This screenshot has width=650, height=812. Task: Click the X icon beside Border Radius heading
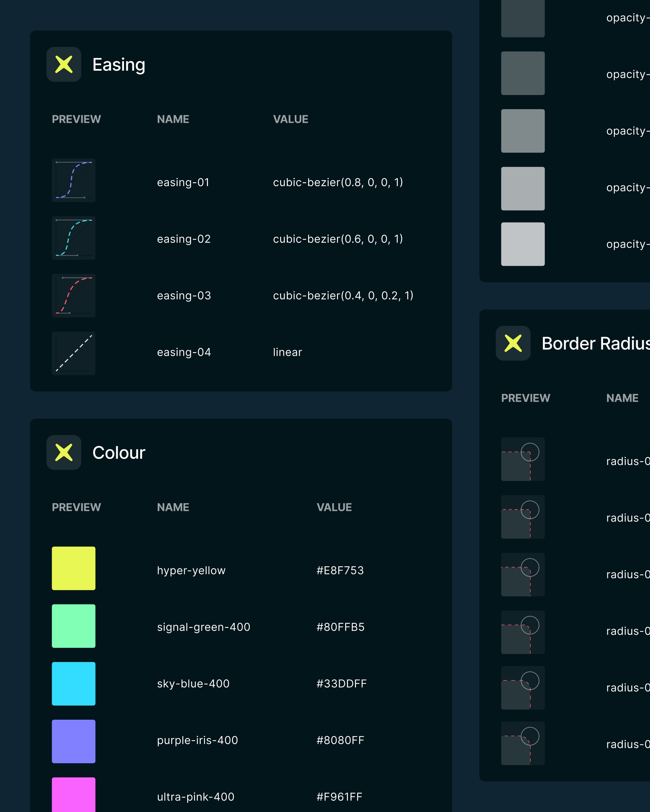(x=513, y=343)
